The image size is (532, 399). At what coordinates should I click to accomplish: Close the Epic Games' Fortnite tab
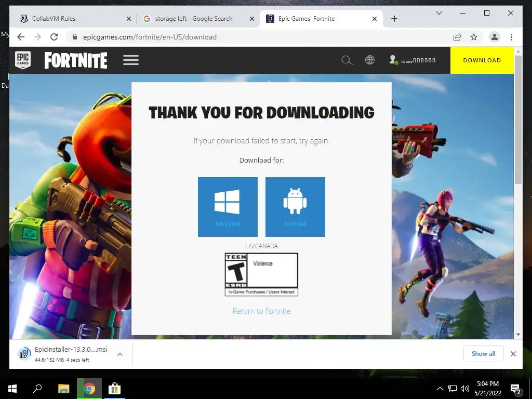click(375, 19)
